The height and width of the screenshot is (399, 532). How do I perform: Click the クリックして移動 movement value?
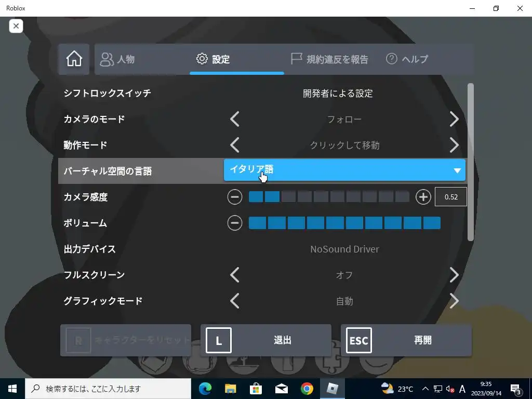point(344,145)
